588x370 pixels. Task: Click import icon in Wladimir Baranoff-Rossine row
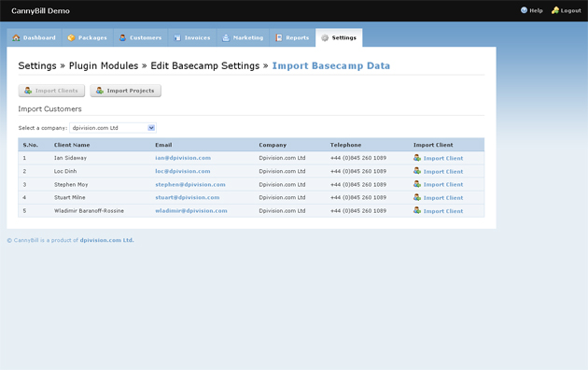(417, 210)
